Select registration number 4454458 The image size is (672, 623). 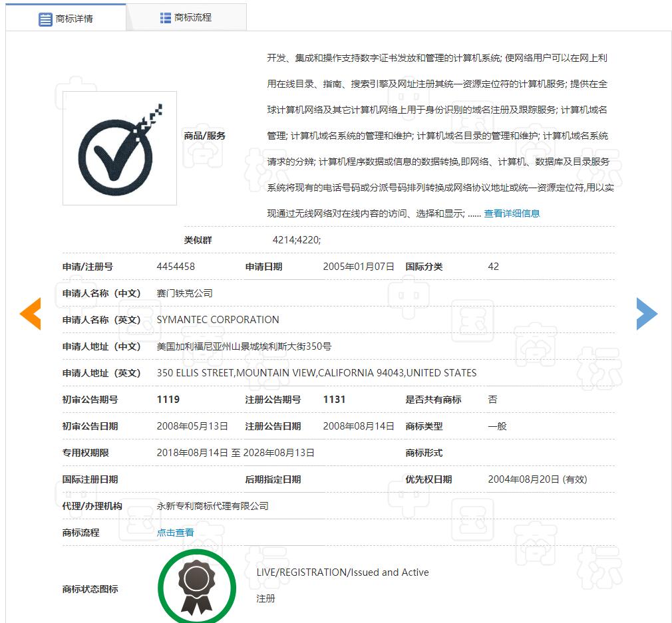coord(176,267)
